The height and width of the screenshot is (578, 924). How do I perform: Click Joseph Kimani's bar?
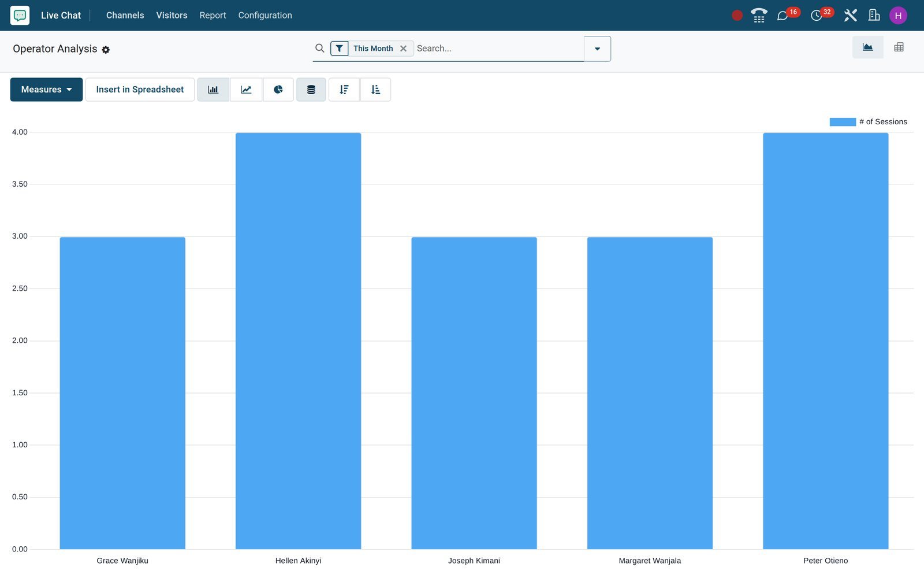[474, 393]
